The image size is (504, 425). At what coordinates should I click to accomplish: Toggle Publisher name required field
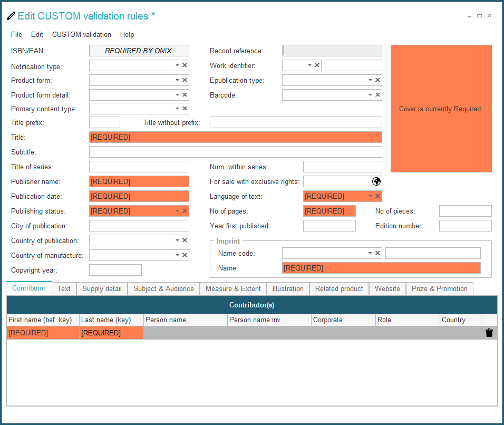tap(139, 181)
